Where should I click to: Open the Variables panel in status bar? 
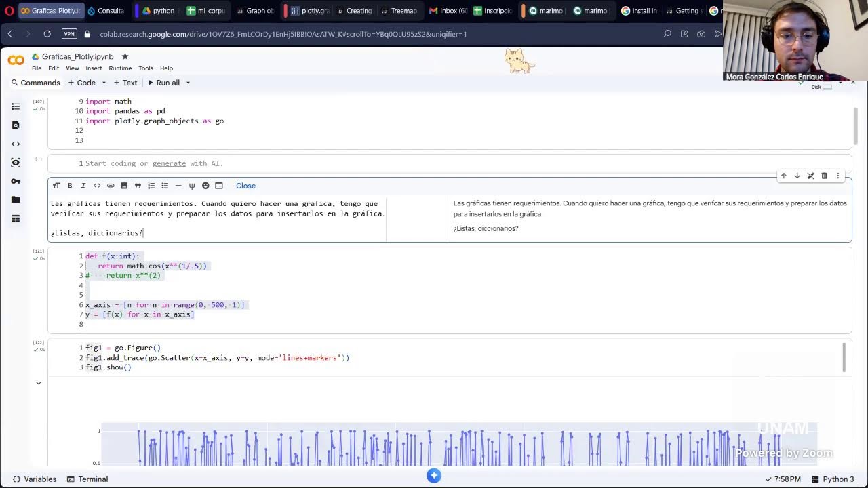tap(35, 479)
